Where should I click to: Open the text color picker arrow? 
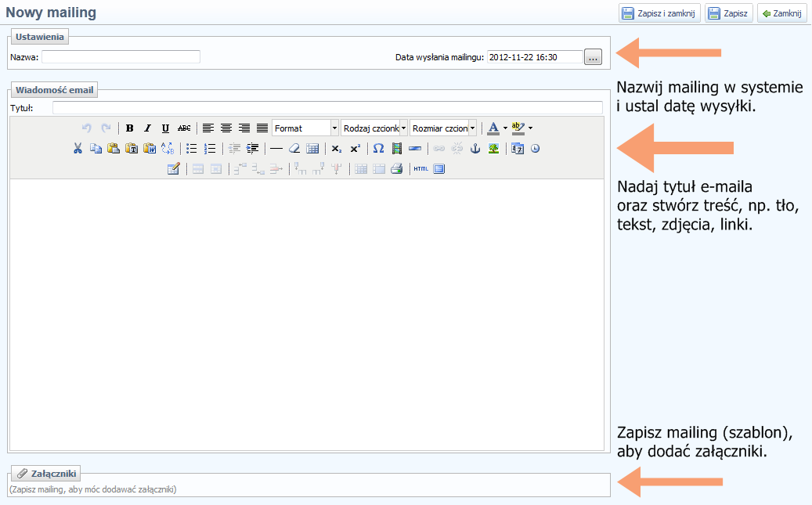tap(505, 128)
